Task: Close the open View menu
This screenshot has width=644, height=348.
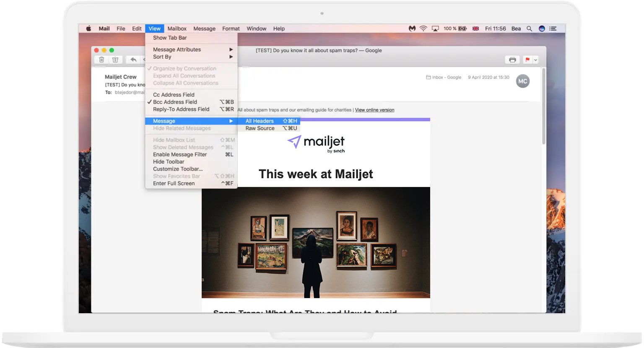Action: click(x=154, y=29)
